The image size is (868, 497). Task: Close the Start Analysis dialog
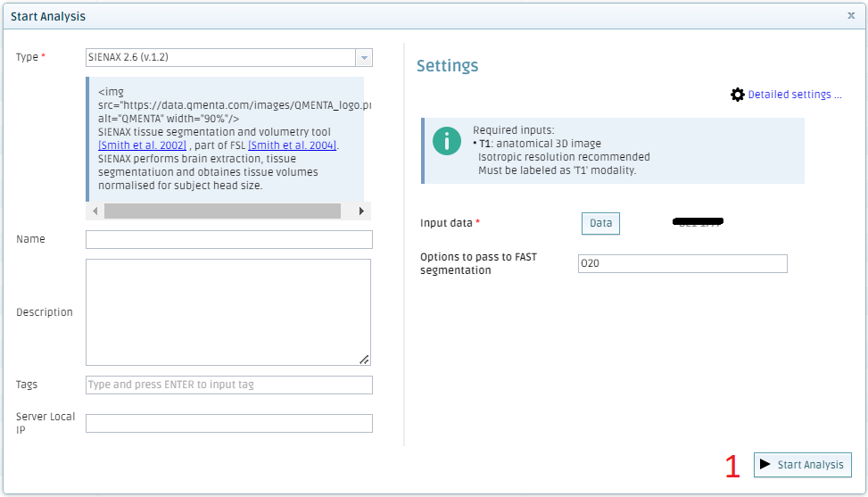851,15
